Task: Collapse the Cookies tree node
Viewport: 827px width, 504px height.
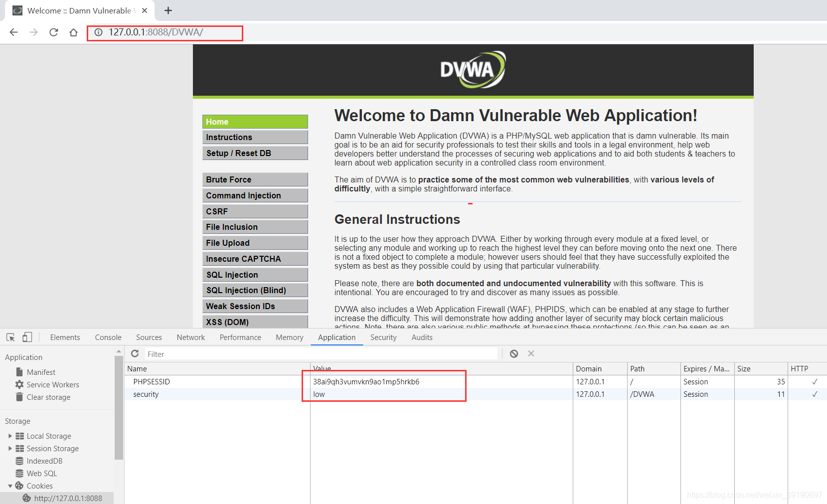Action: tap(10, 486)
